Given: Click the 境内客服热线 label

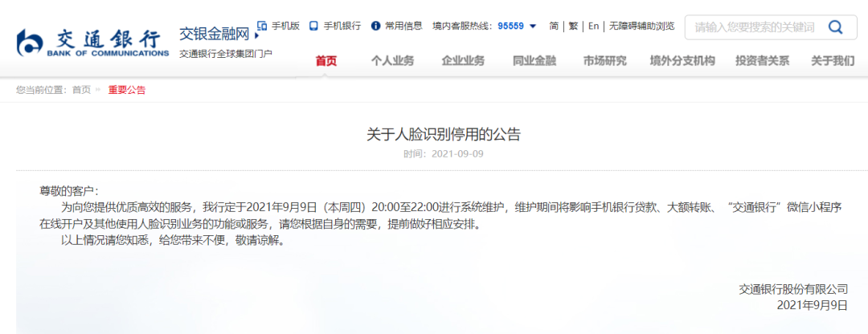Looking at the screenshot, I should 462,26.
